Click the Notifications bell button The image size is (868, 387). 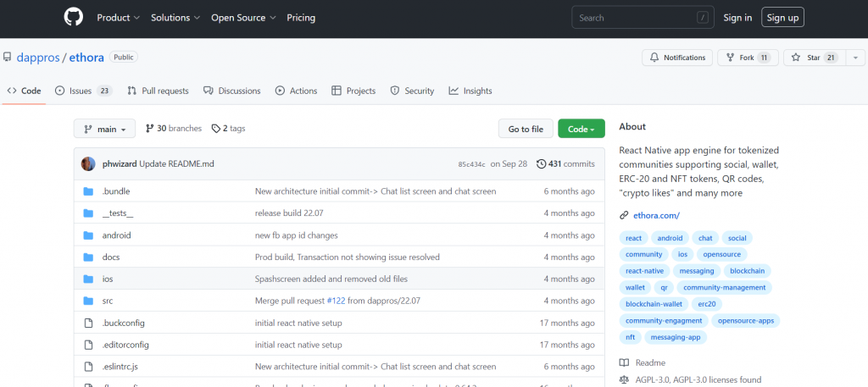tap(677, 58)
